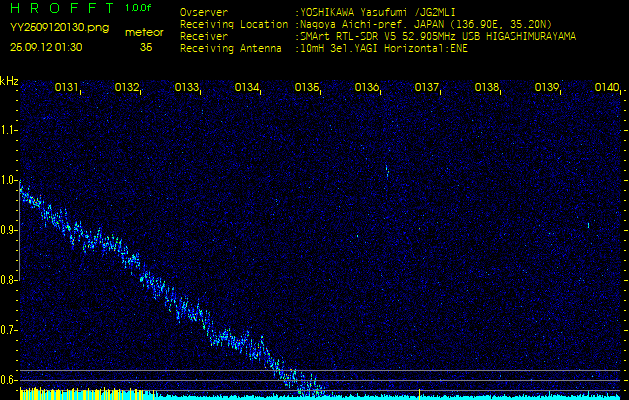Click the 0.8 frequency axis label
Image resolution: width=629 pixels, height=400 pixels.
pos(9,280)
